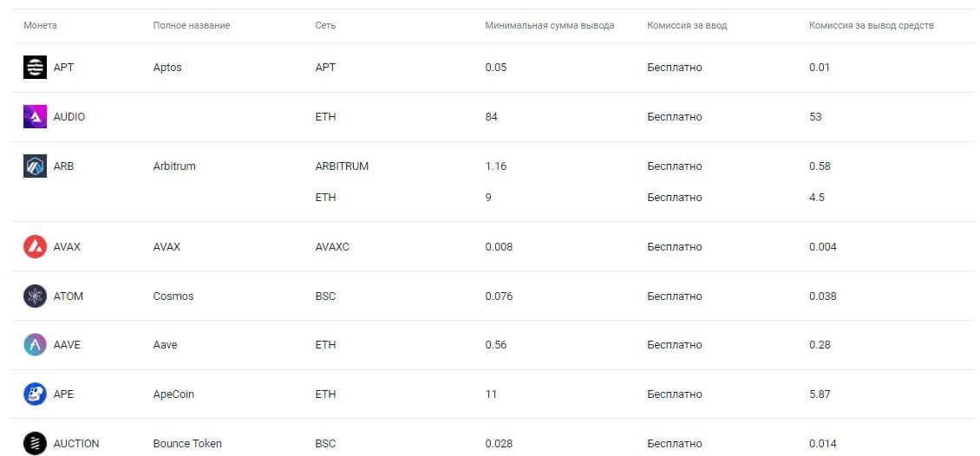Click the Комиссия за ввод header
The width and height of the screenshot is (980, 456).
[x=687, y=25]
